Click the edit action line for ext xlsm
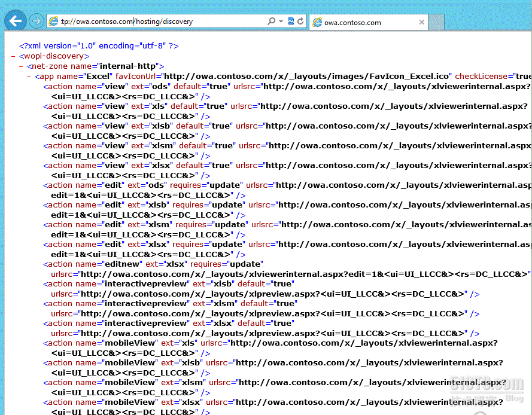Image resolution: width=532 pixels, height=415 pixels. click(x=287, y=224)
